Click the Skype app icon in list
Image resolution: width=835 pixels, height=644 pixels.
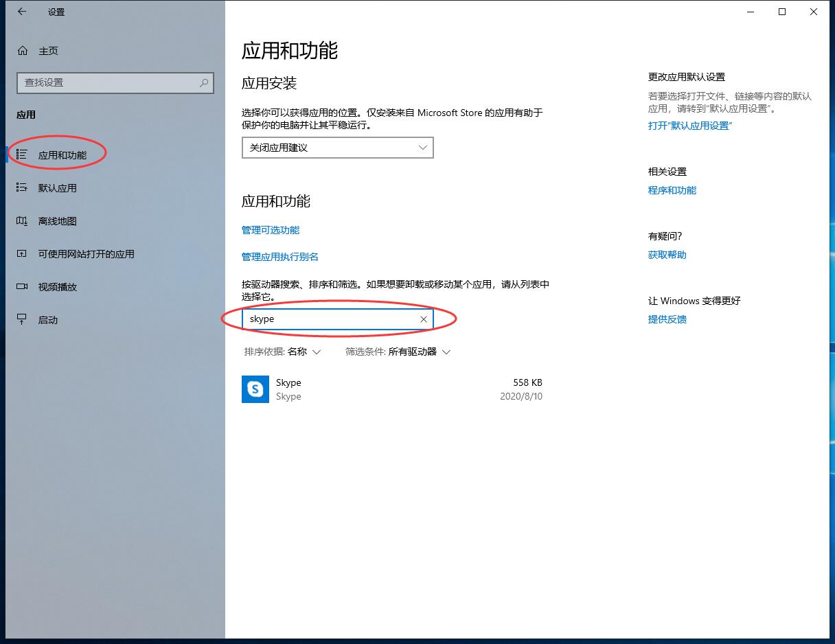tap(255, 389)
